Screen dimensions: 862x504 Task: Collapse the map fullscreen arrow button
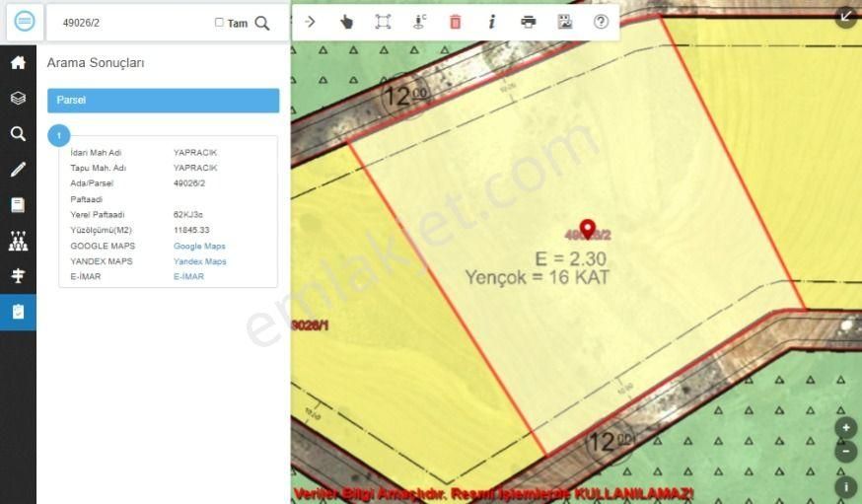(845, 16)
